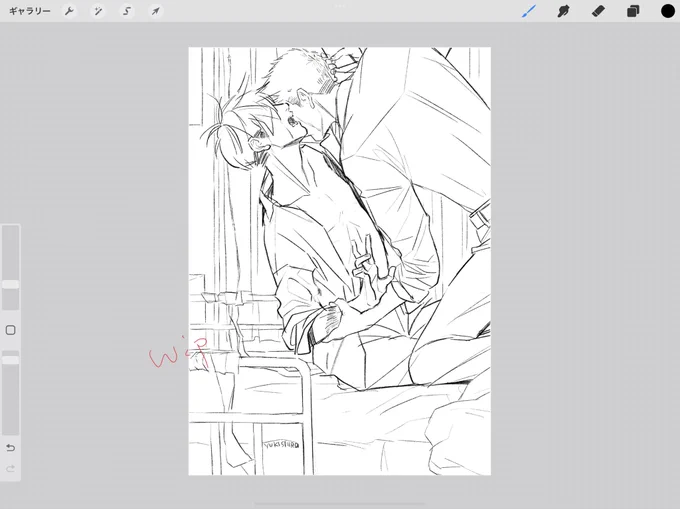Click the brush opacity slider handle
The image size is (680, 509).
[x=10, y=360]
